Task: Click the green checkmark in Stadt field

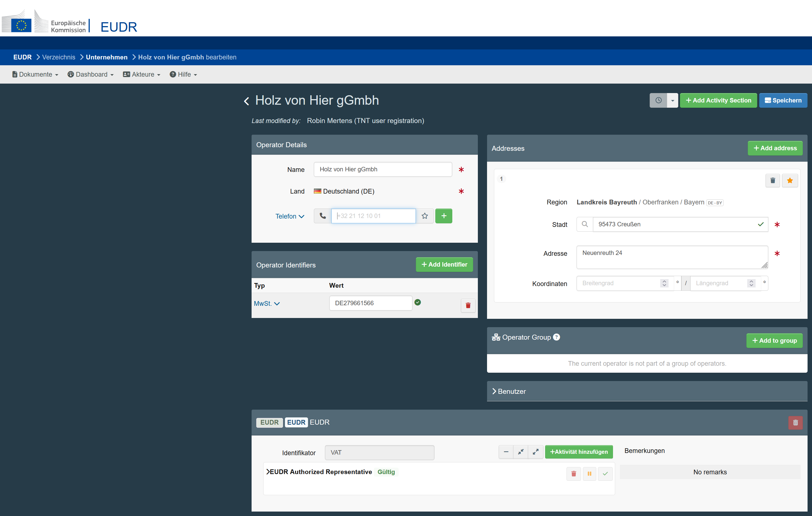Action: (x=761, y=224)
